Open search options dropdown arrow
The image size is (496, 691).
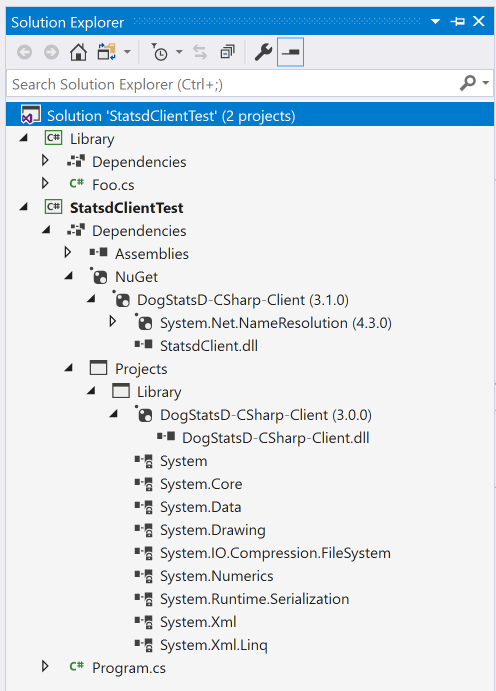tap(485, 82)
